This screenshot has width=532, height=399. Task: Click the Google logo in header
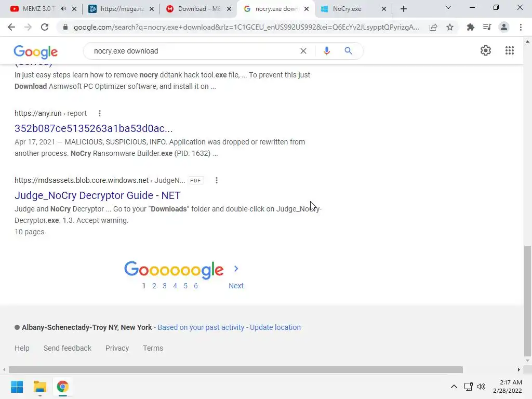pos(36,52)
